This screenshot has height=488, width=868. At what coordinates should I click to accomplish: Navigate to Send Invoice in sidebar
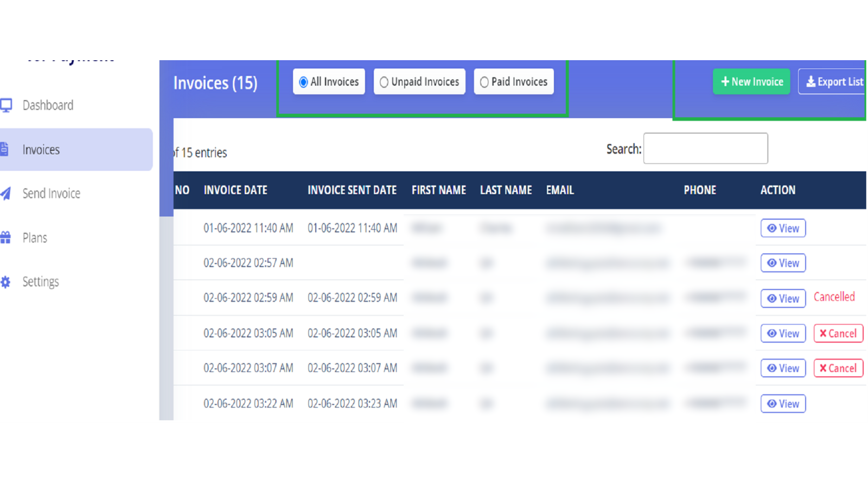pyautogui.click(x=51, y=194)
